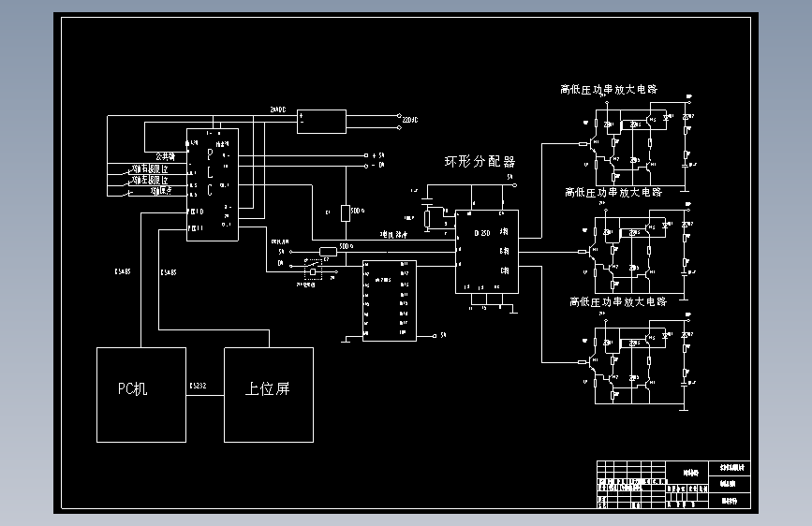Click the A相 output label
The height and width of the screenshot is (526, 812).
click(x=505, y=231)
